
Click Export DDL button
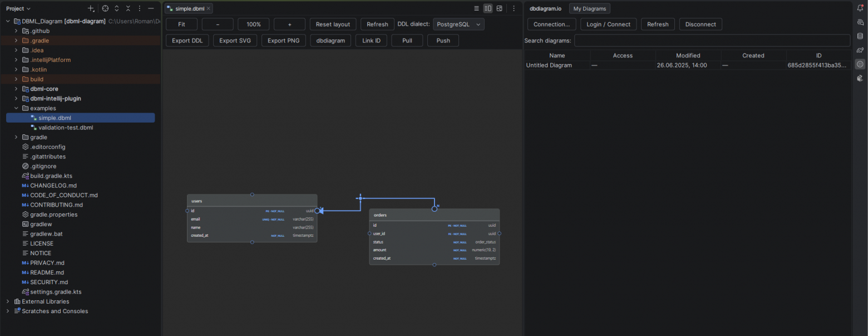[187, 41]
